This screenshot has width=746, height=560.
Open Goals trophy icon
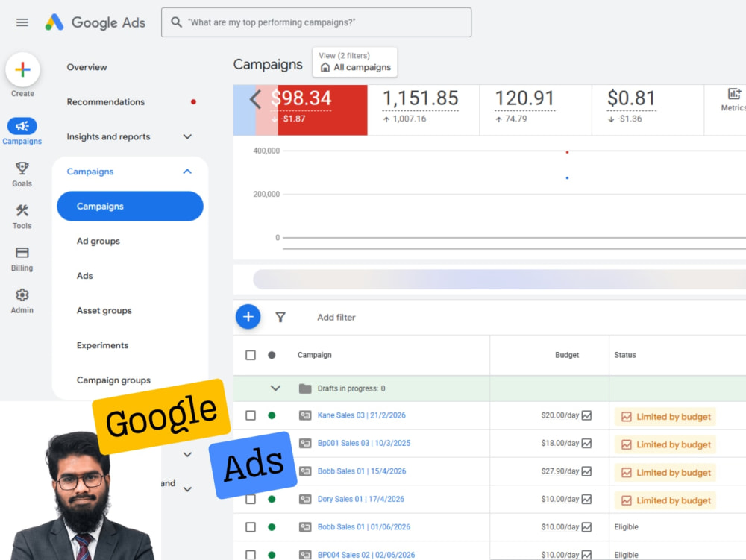point(22,168)
